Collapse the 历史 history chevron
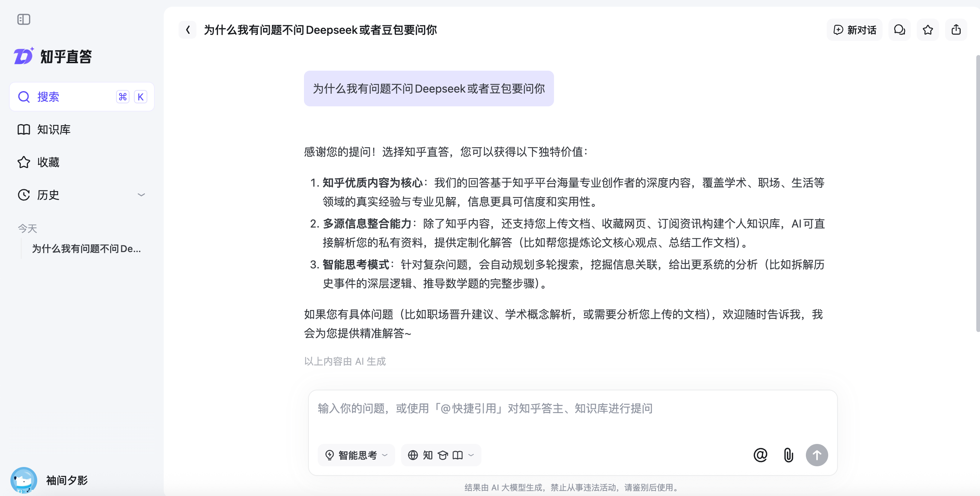 click(141, 194)
